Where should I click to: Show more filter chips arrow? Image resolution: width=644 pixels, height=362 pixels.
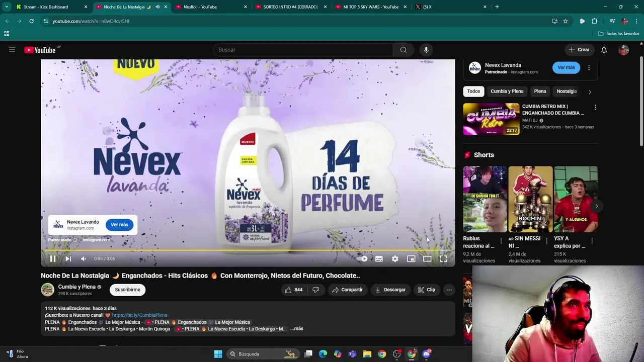[590, 92]
